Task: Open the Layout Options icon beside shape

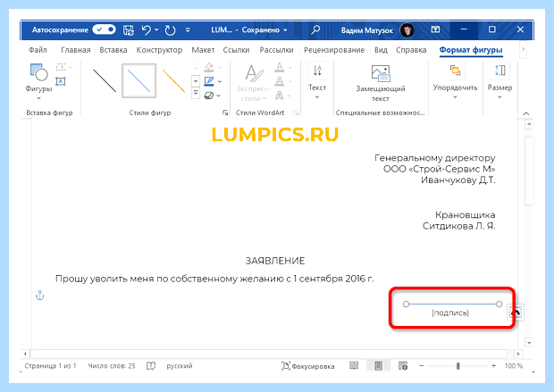Action: point(516,313)
